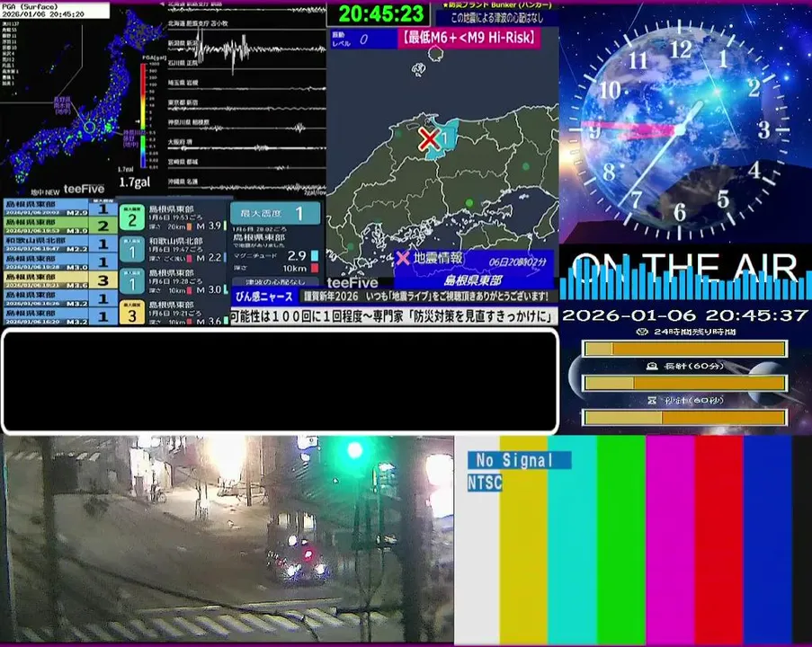Click the green circle marker on the Japan PGA map
Image resolution: width=812 pixels, height=647 pixels.
tap(90, 127)
